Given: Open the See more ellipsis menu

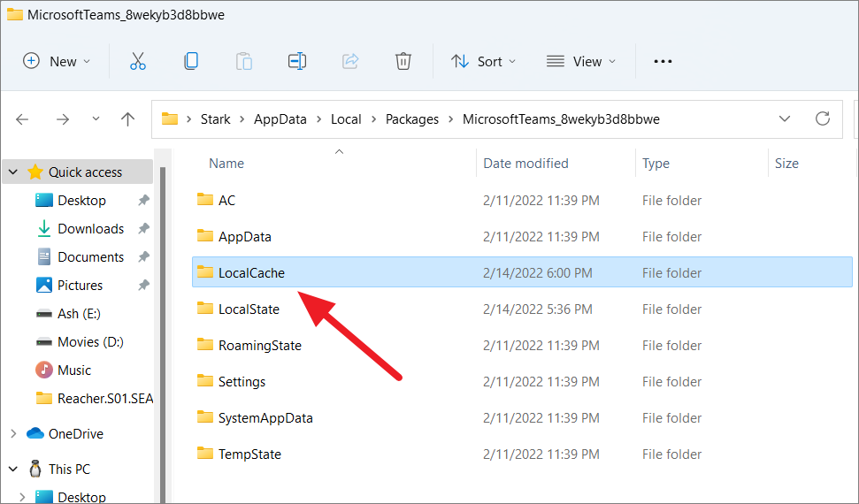Looking at the screenshot, I should pyautogui.click(x=663, y=61).
